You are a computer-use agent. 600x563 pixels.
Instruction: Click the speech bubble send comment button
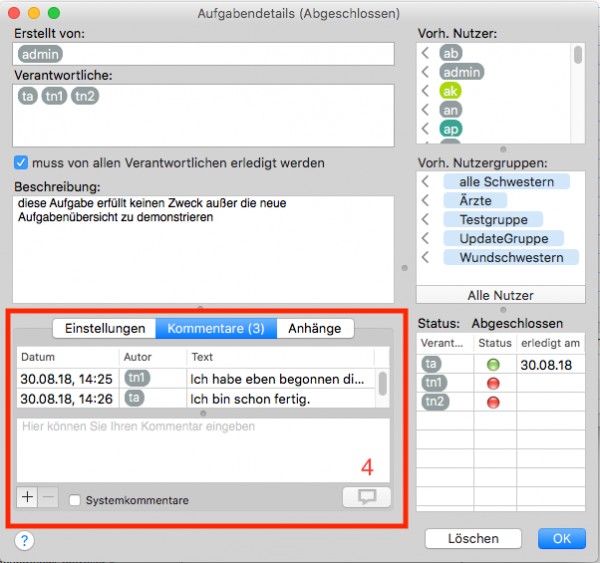click(x=367, y=497)
